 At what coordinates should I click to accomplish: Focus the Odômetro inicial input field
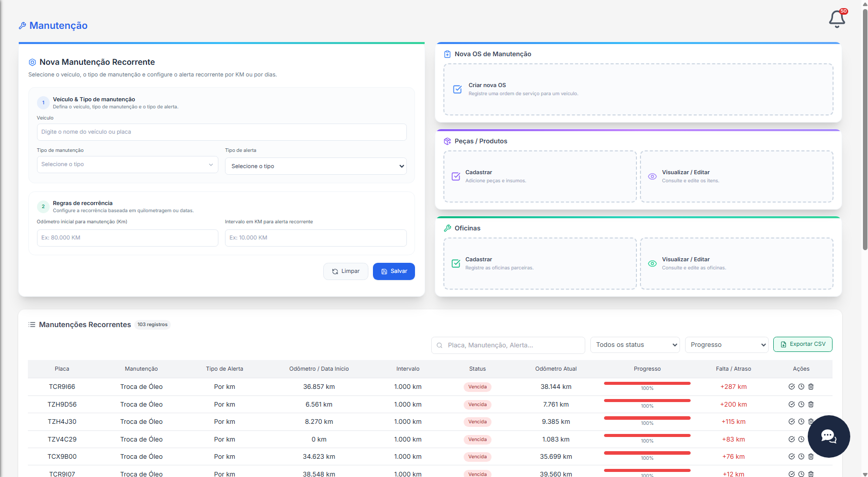click(x=127, y=238)
